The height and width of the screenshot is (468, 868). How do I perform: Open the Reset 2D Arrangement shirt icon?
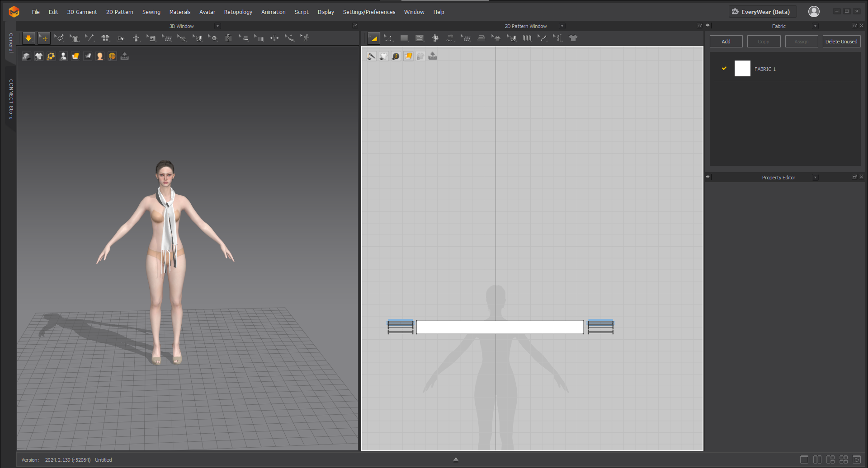(x=105, y=38)
